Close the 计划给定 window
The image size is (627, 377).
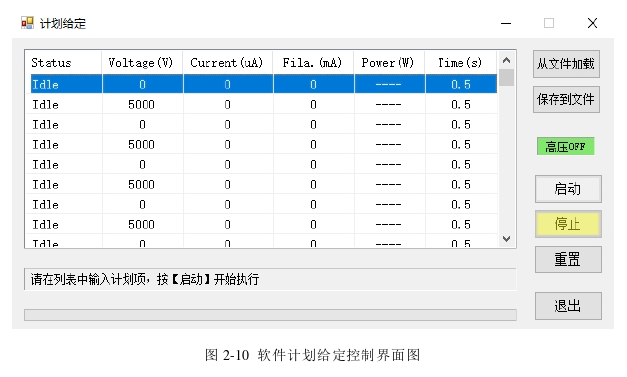point(593,23)
